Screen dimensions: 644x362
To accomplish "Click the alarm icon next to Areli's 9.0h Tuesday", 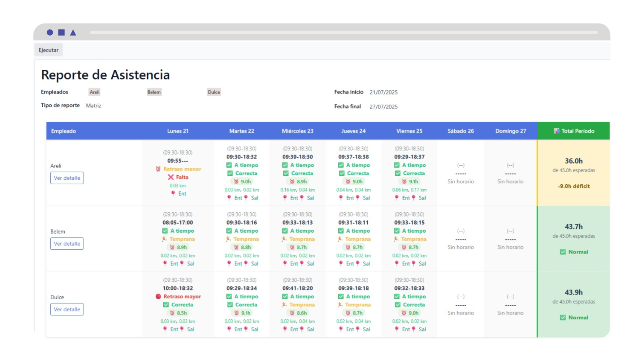I will pos(236,181).
